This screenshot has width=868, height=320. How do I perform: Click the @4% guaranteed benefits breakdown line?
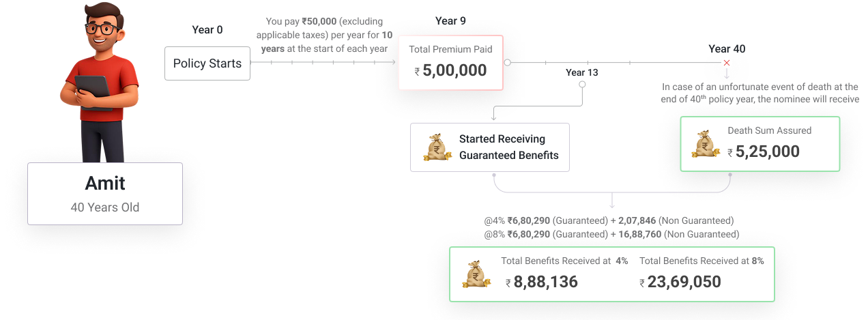(608, 220)
